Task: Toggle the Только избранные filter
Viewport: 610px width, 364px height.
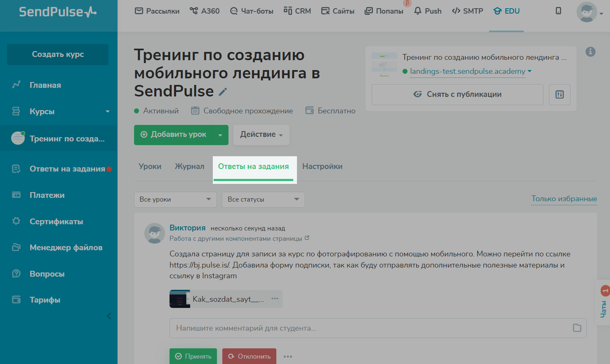Action: point(564,199)
